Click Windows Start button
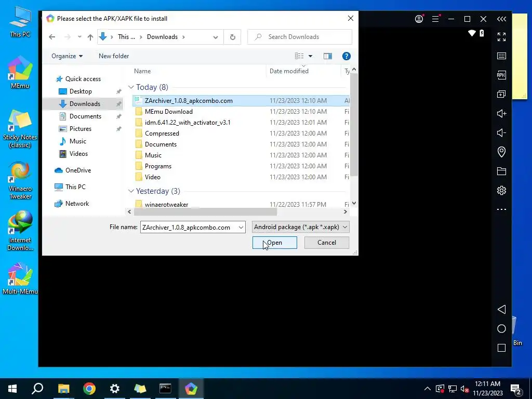 (x=12, y=389)
